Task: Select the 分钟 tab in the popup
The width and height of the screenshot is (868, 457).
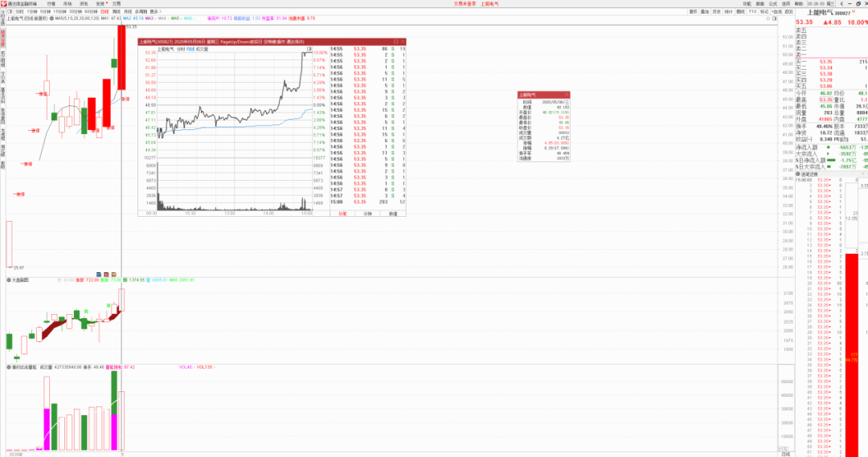Action: [367, 214]
